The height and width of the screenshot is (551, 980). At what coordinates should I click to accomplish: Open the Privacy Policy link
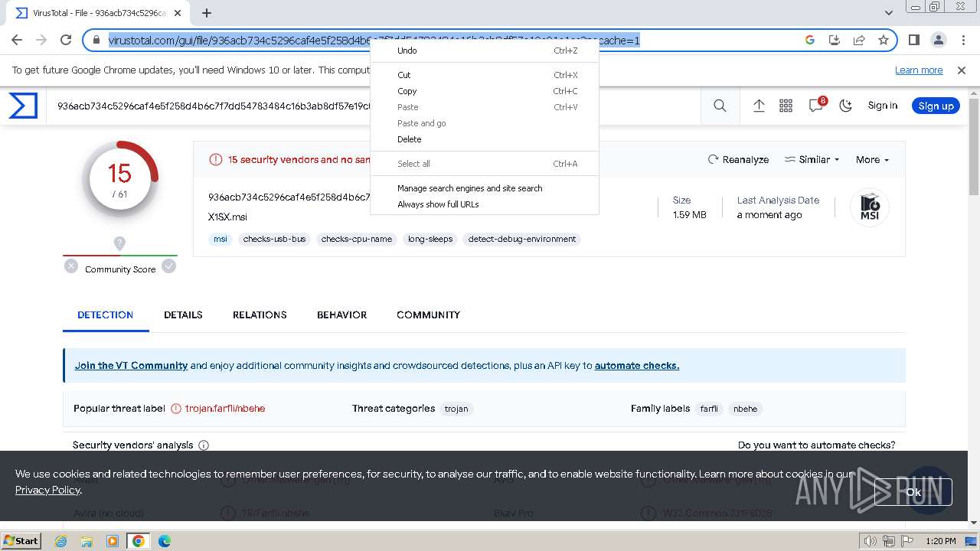47,490
